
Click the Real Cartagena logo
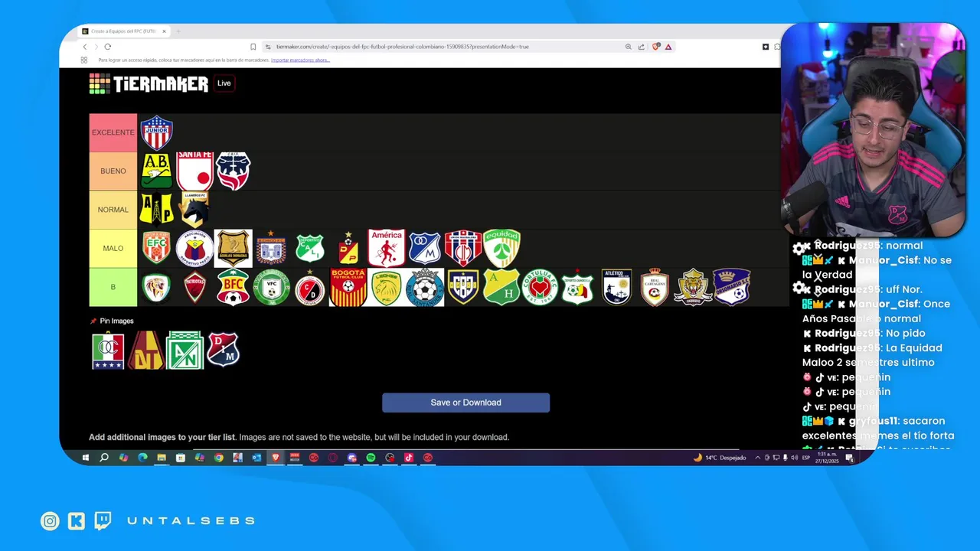tap(655, 287)
